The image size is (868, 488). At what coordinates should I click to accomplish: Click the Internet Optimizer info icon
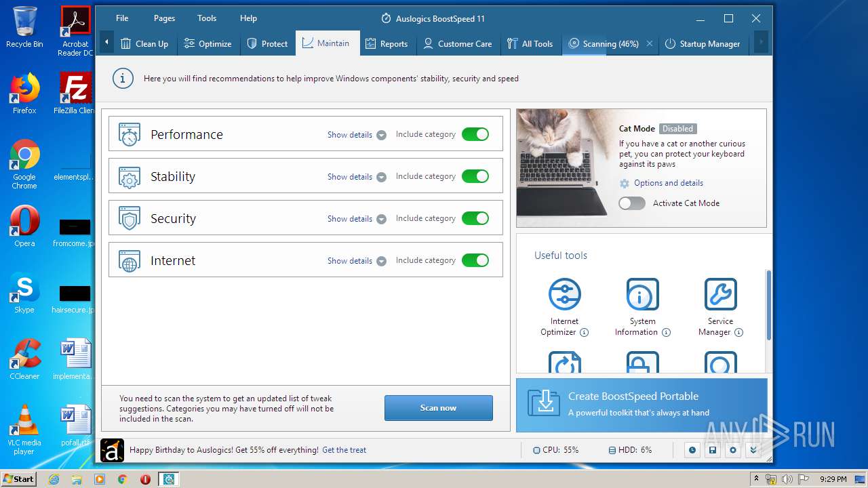click(584, 332)
